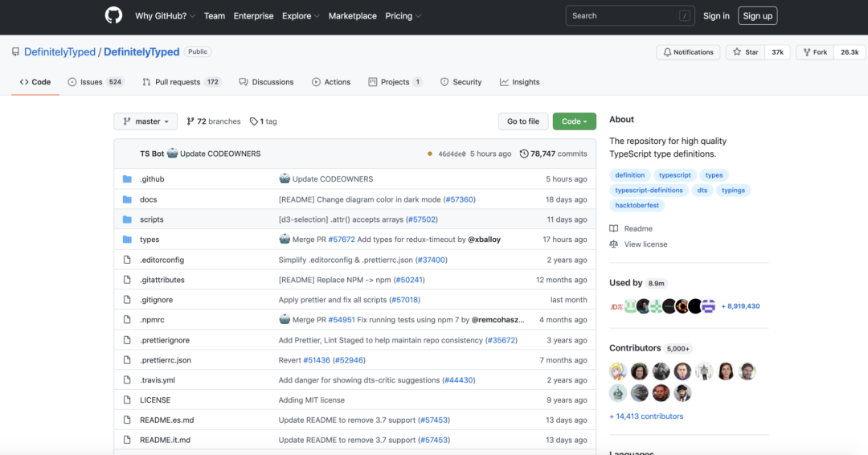Click the GitHub Octocat logo
This screenshot has width=868, height=455.
[x=113, y=15]
